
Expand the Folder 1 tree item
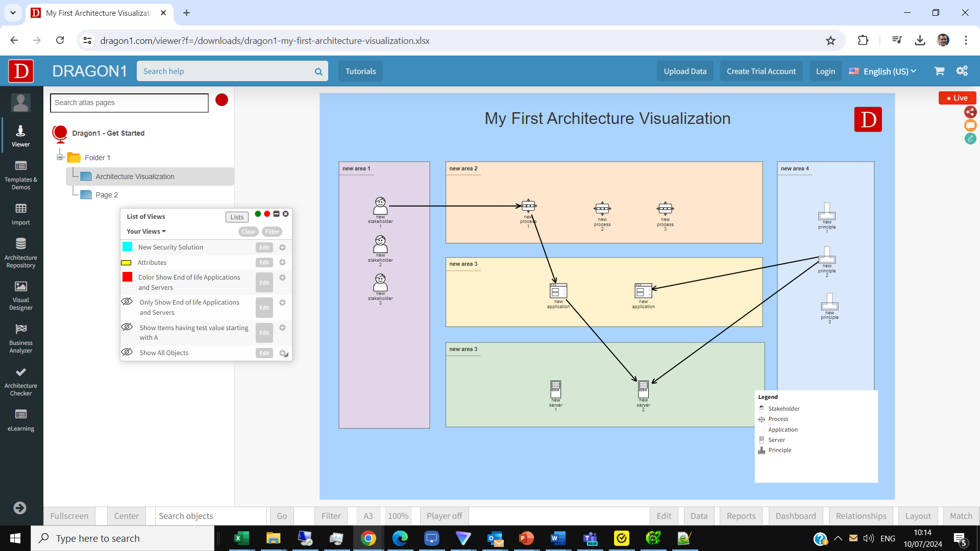[x=60, y=157]
